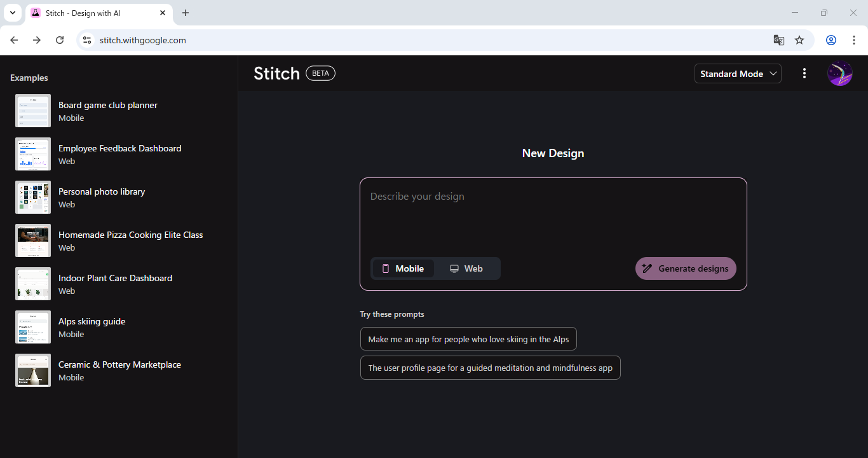868x458 pixels.
Task: Click the Employee Feedback Dashboard thumbnail
Action: coord(33,154)
